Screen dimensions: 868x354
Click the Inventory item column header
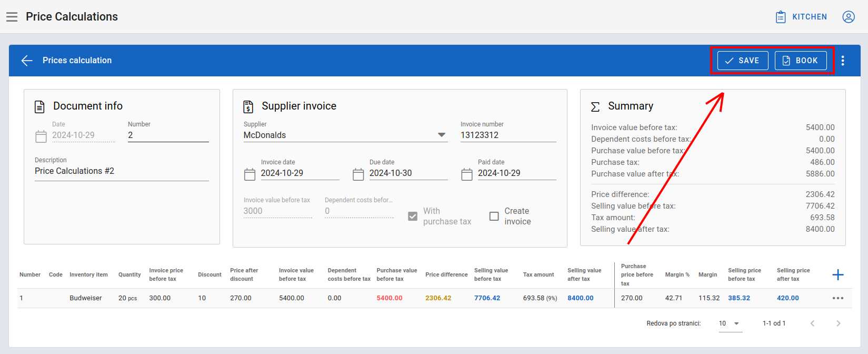[88, 275]
